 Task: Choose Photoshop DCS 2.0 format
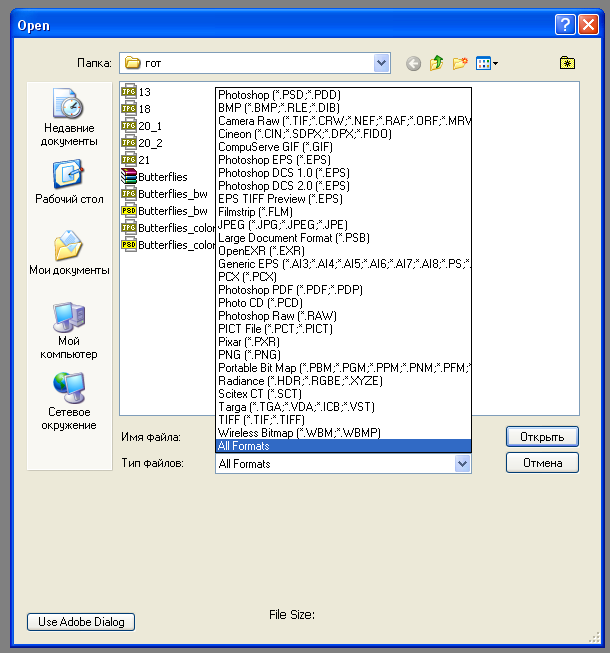pos(344,186)
